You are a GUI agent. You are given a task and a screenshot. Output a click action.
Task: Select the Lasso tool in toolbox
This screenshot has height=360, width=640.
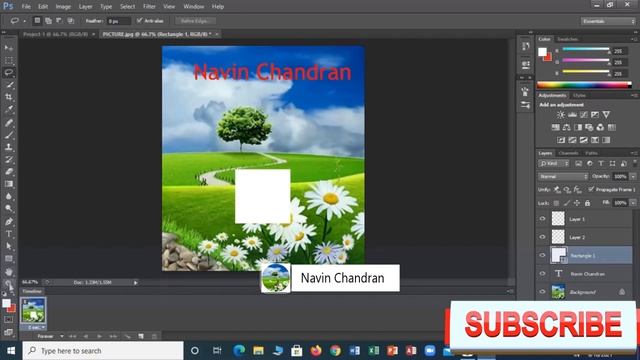coord(9,73)
